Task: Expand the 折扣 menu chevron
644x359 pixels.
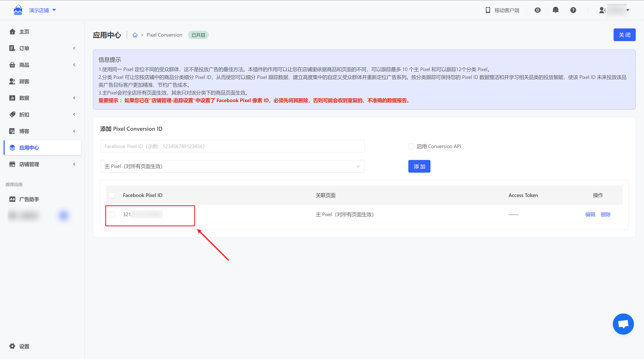Action: coord(74,114)
